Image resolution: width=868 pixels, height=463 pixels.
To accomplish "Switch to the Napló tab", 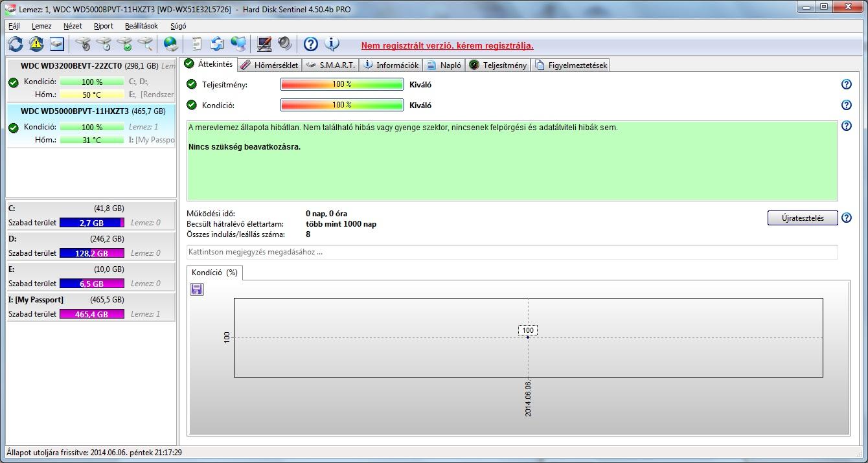I will coord(444,65).
